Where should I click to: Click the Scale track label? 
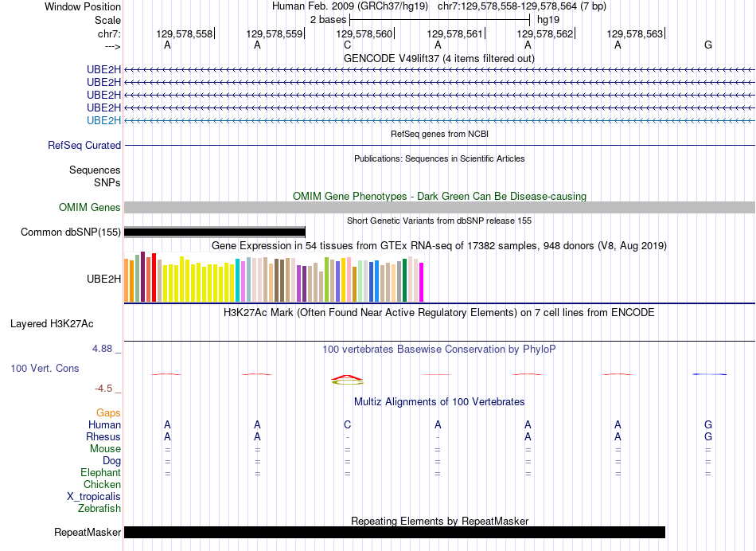click(107, 20)
